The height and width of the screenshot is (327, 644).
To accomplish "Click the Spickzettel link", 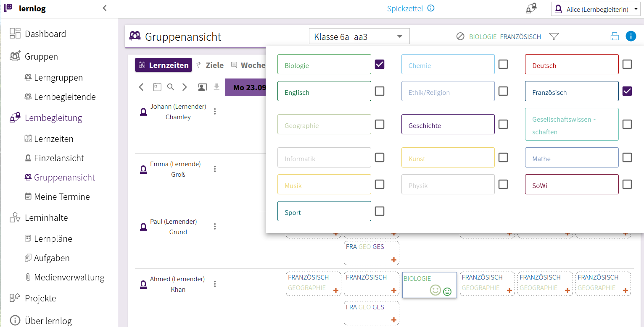I will (405, 8).
